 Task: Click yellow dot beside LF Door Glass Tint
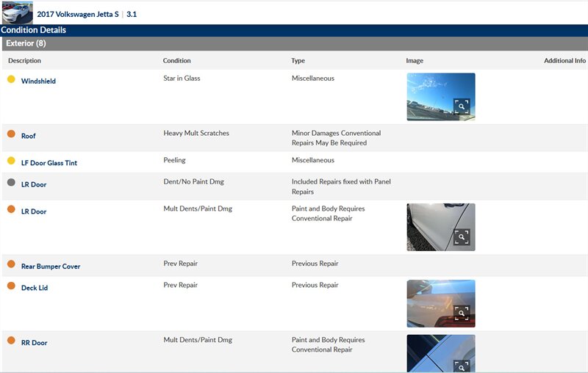(11, 161)
